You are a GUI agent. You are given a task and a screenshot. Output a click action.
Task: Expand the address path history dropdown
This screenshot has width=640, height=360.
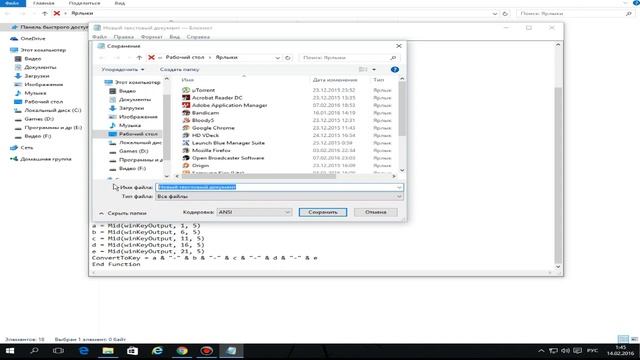(278, 58)
